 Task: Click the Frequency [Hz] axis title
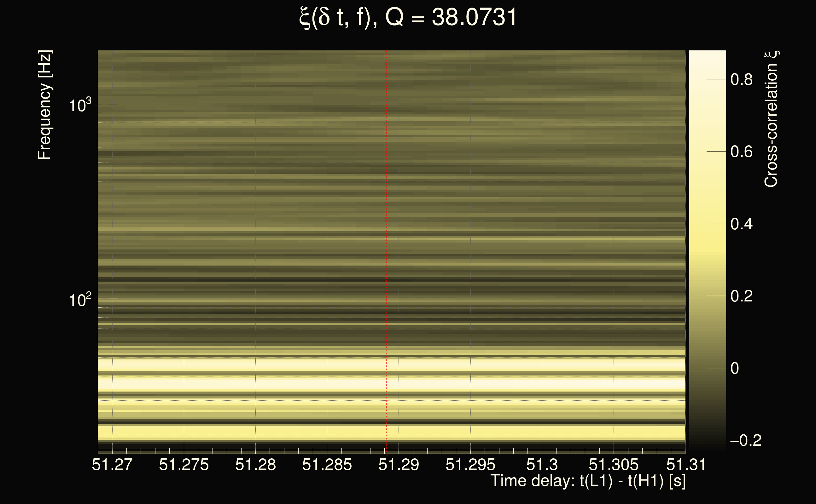click(44, 105)
